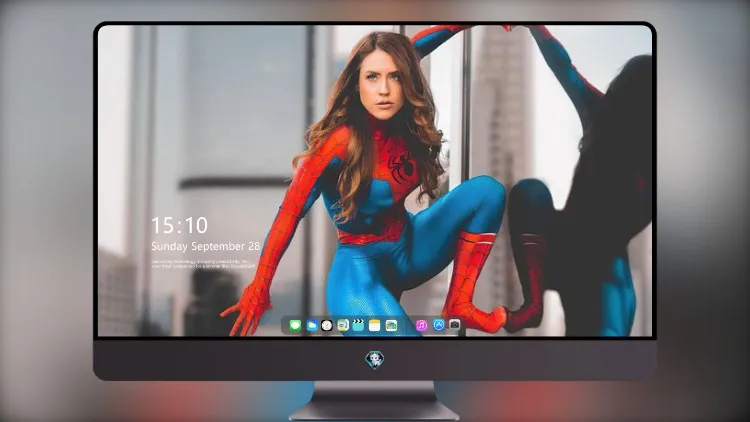This screenshot has width=750, height=422.
Task: Open the photo gallery app in dock
Action: tap(391, 325)
